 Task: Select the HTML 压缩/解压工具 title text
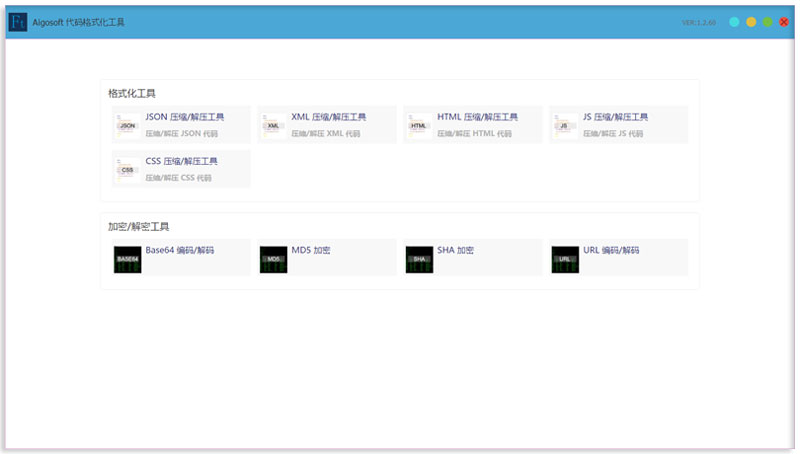click(x=477, y=117)
